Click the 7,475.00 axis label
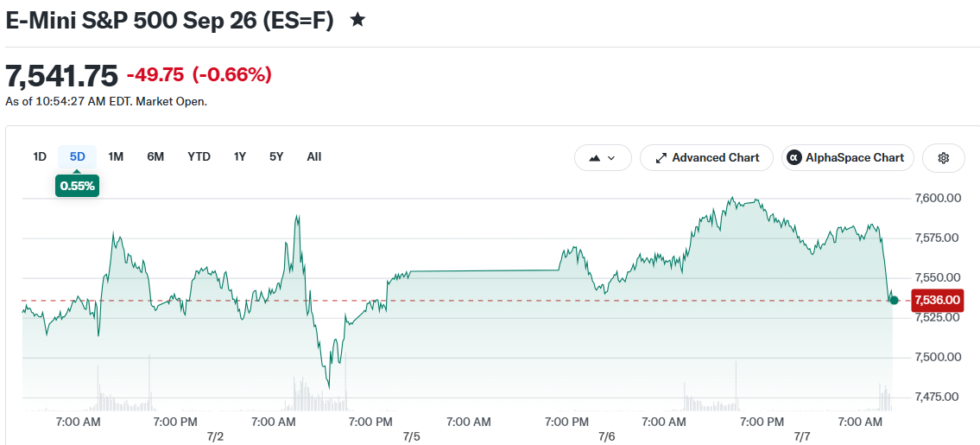 pos(937,397)
